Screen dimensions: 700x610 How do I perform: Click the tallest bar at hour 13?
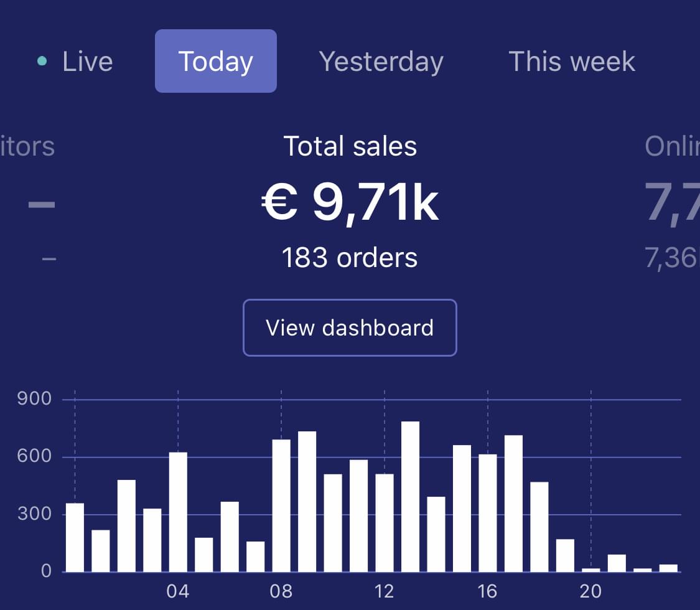[x=410, y=497]
